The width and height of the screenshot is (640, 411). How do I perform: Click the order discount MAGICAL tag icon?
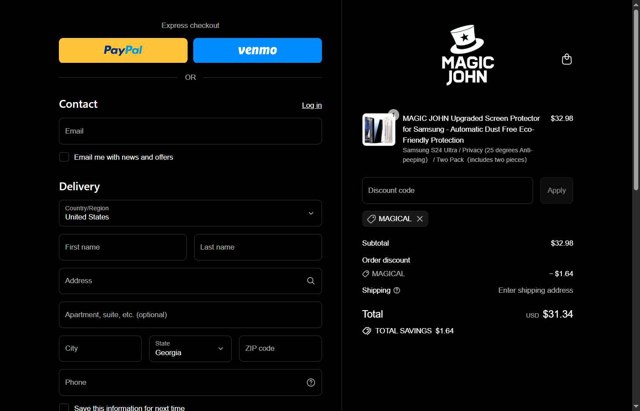tap(365, 274)
